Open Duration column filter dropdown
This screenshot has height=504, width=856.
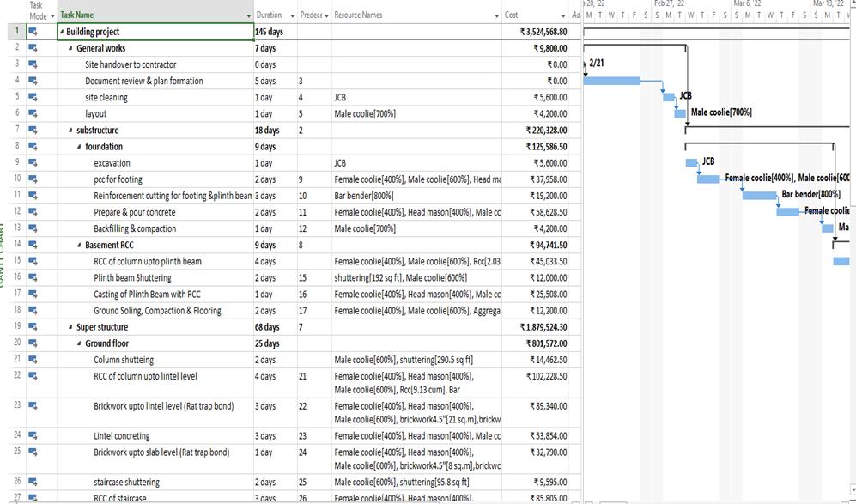point(293,15)
